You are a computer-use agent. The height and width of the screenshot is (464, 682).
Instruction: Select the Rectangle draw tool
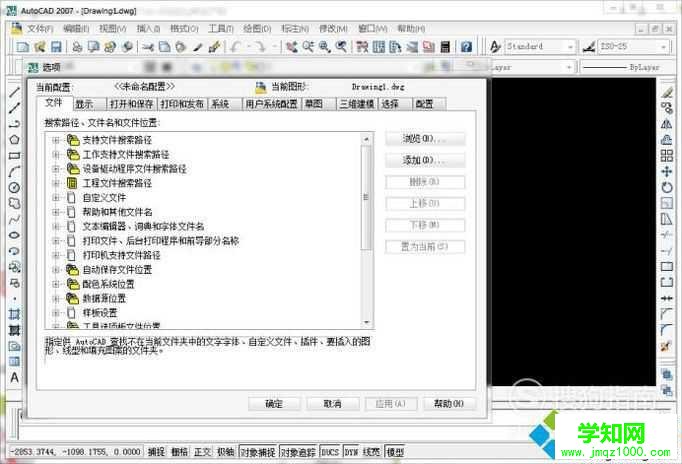[x=14, y=156]
